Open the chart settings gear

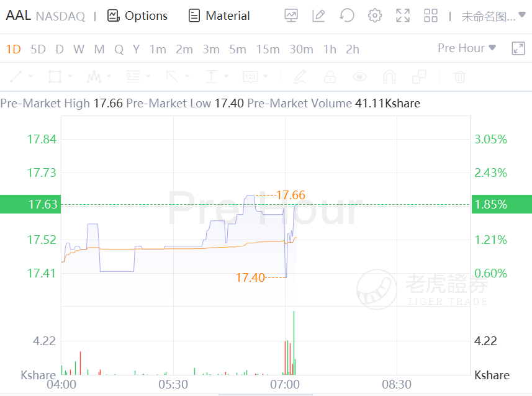(374, 16)
